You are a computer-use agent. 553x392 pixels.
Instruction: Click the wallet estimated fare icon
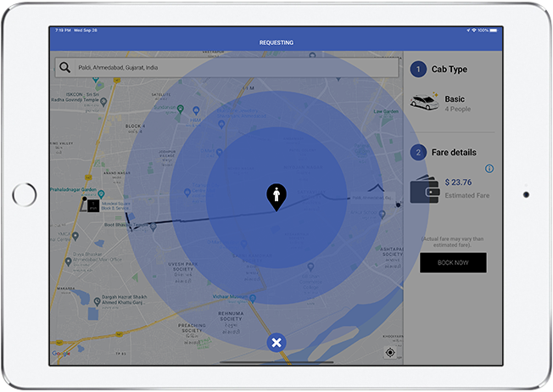tap(425, 189)
